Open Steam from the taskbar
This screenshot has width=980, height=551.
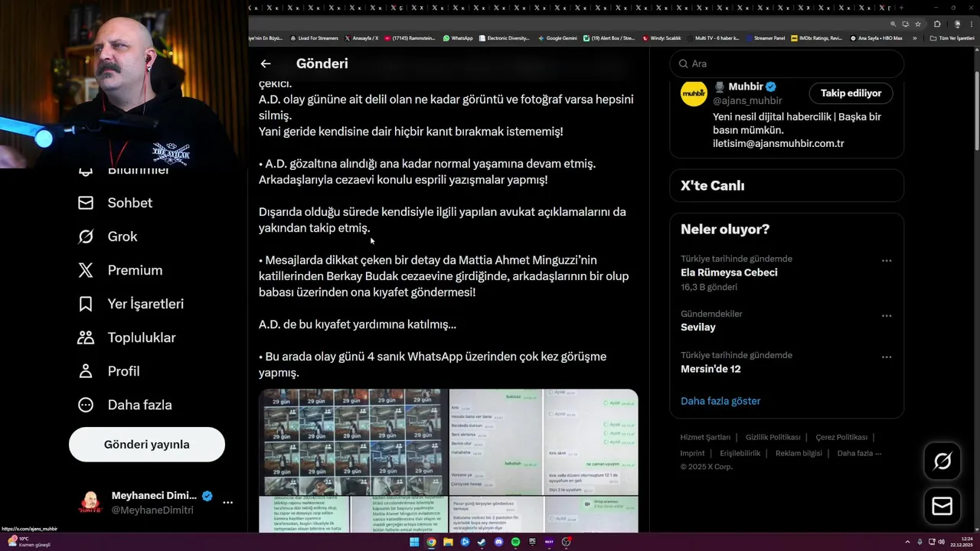(x=482, y=542)
